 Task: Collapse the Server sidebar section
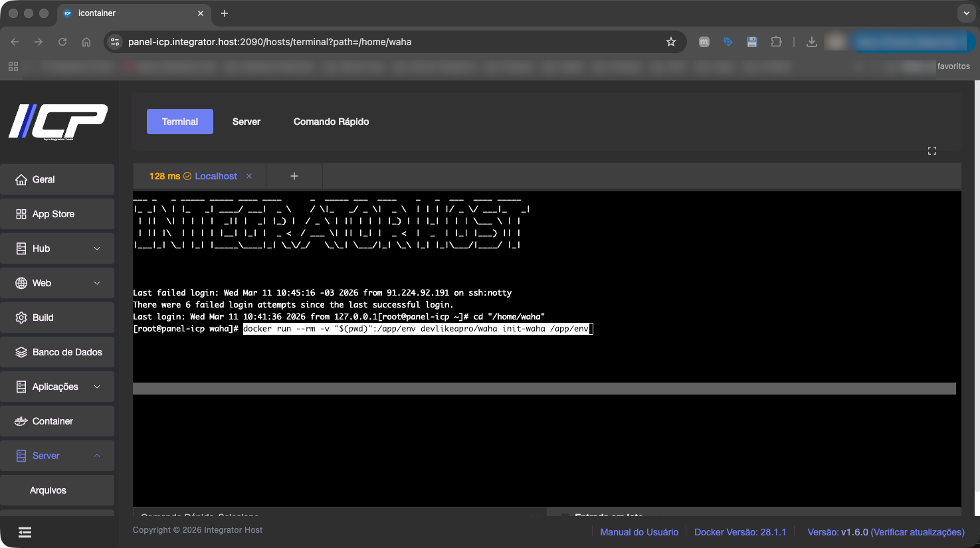pyautogui.click(x=57, y=456)
